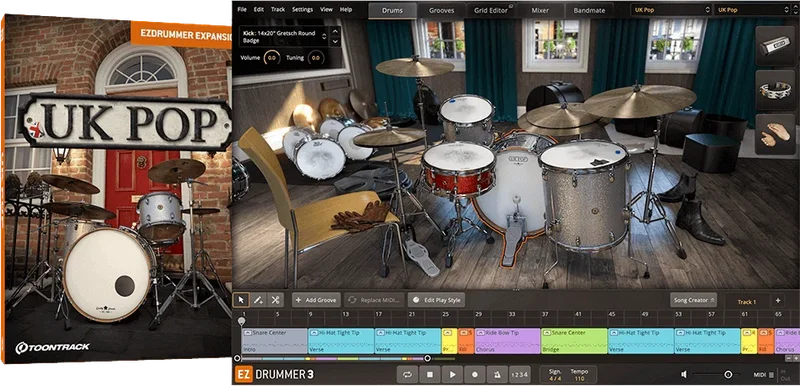This screenshot has height=386, width=800.
Task: Open the Intro block's dropdown chevron
Action: click(x=248, y=332)
